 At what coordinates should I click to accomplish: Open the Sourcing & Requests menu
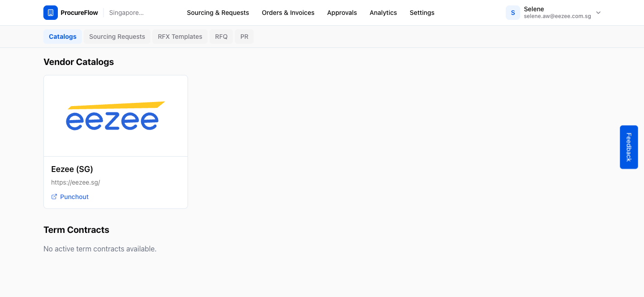pyautogui.click(x=218, y=13)
